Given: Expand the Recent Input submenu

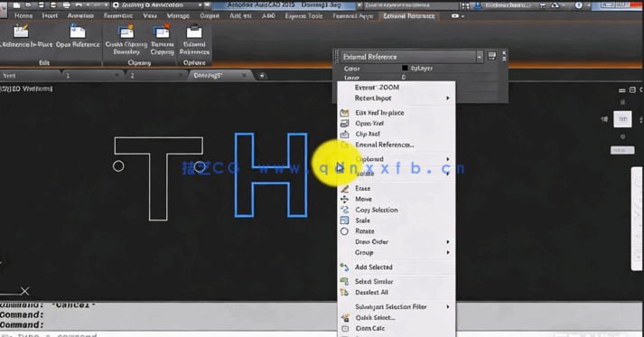Looking at the screenshot, I should (x=397, y=98).
